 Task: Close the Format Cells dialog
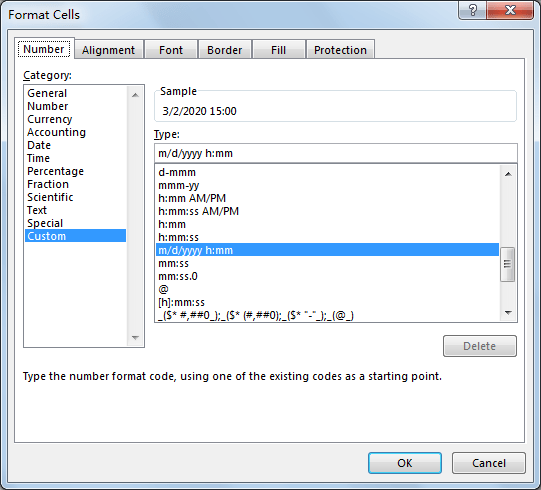click(x=510, y=10)
